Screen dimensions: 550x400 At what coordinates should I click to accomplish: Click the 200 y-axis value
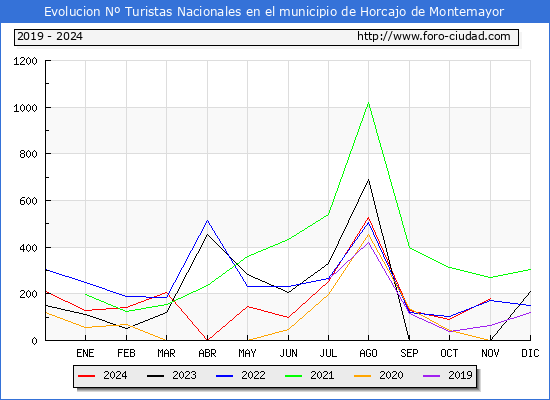point(28,294)
